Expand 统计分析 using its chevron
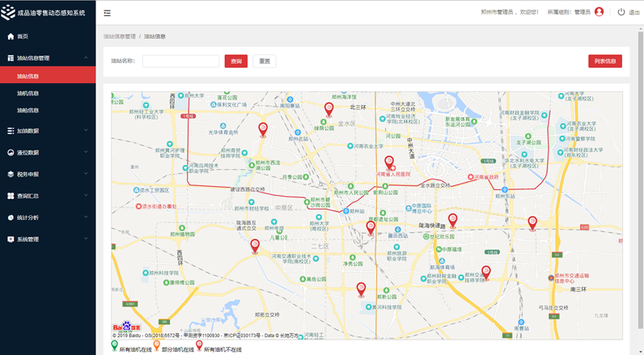The image size is (644, 355). point(86,218)
